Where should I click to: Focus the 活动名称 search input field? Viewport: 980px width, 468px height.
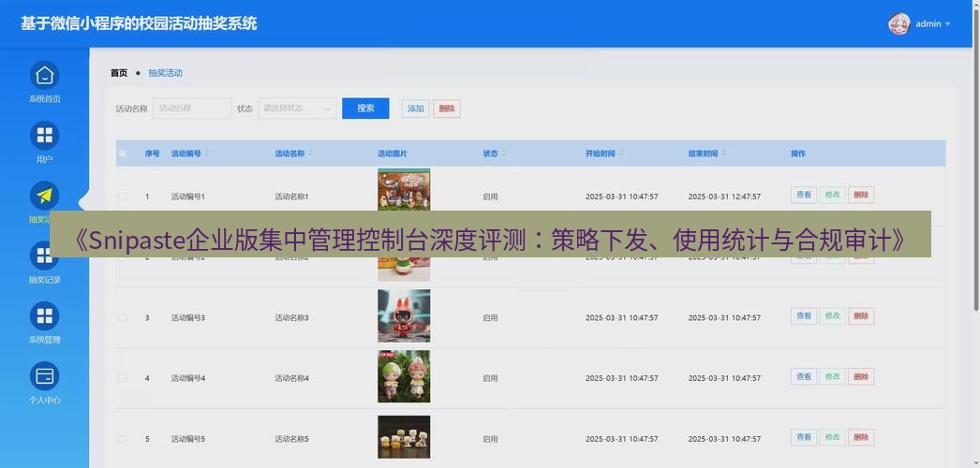(x=192, y=109)
